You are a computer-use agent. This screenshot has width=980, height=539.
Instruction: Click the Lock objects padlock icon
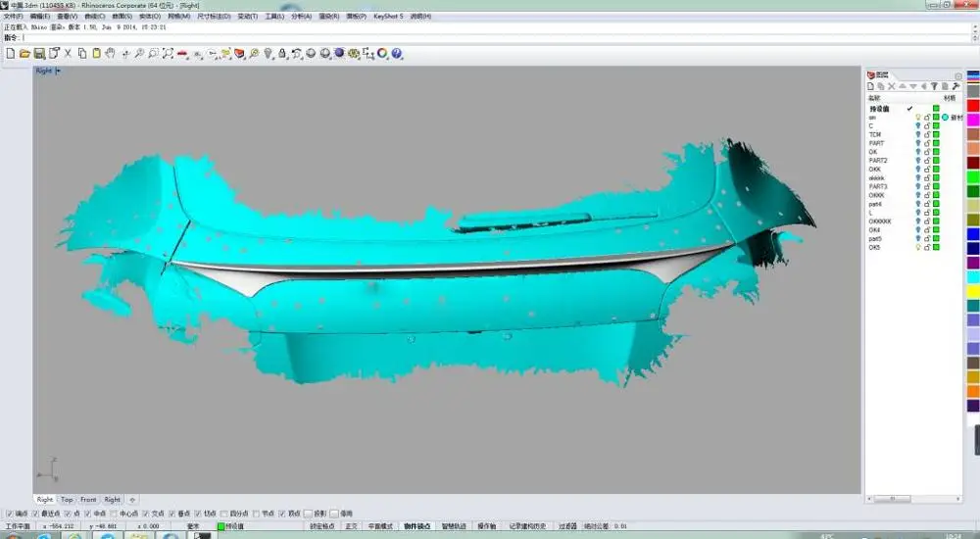(282, 53)
